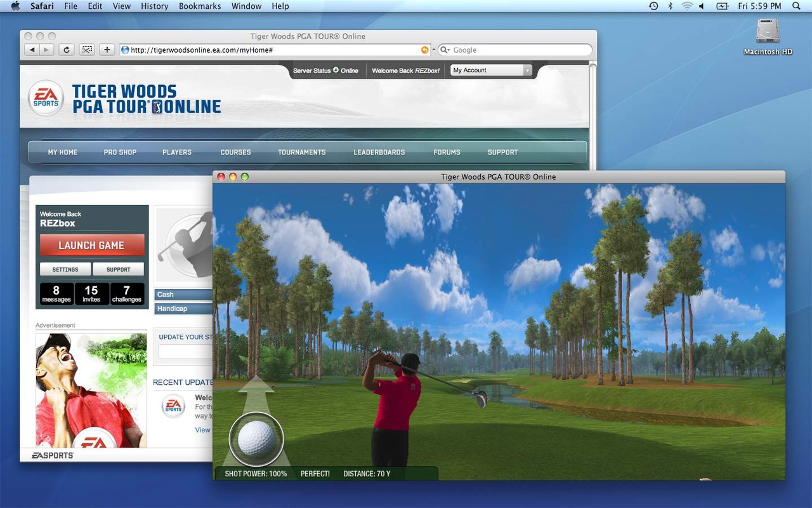Click the EA Sports logo in header
Screen dimensions: 812x508
46,98
